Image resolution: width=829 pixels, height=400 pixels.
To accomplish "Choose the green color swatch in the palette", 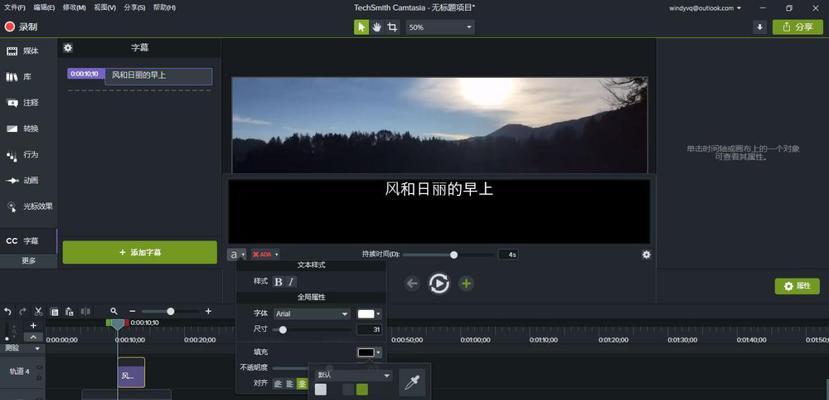I will 362,390.
